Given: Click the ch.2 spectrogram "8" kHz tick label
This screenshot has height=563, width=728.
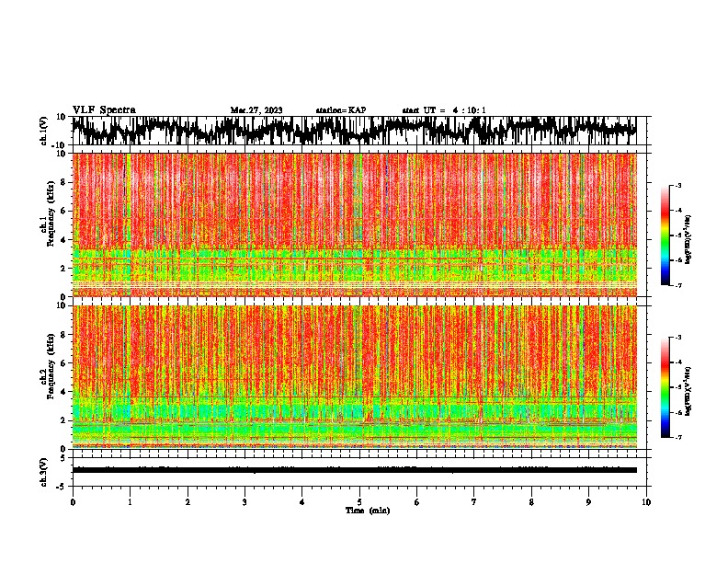Looking at the screenshot, I should pyautogui.click(x=63, y=335).
